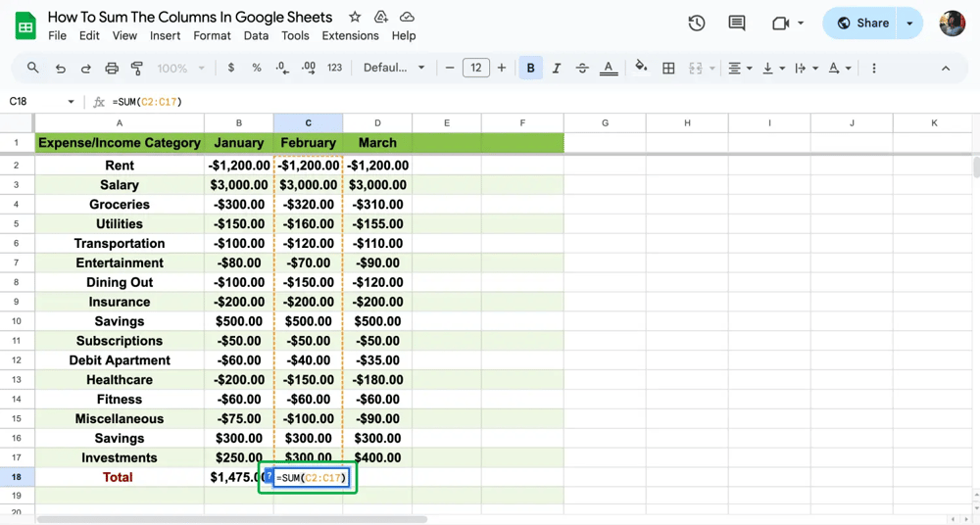
Task: Open the Extensions menu
Action: point(350,35)
